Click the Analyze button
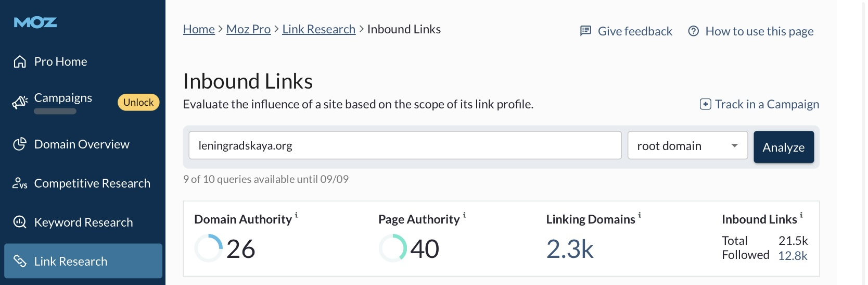Screen dimensions: 868x285 pos(784,147)
